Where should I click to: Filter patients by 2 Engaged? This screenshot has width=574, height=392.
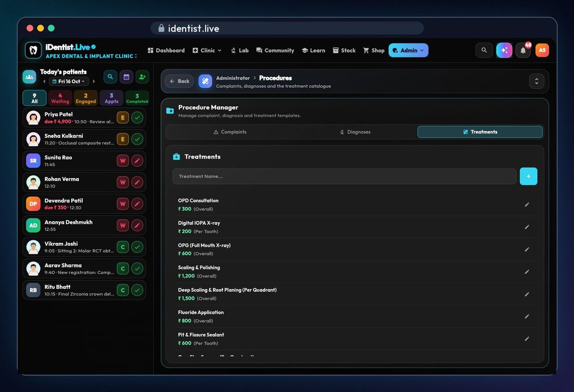point(86,98)
